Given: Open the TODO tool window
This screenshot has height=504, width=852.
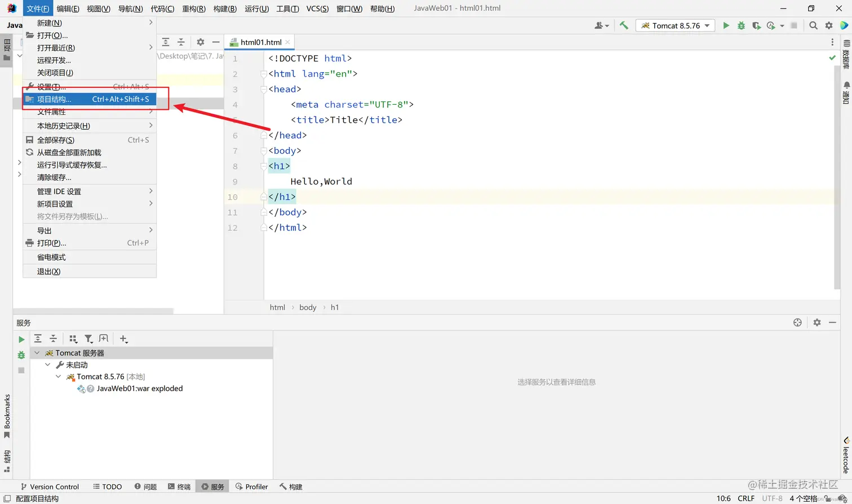Looking at the screenshot, I should pos(108,487).
